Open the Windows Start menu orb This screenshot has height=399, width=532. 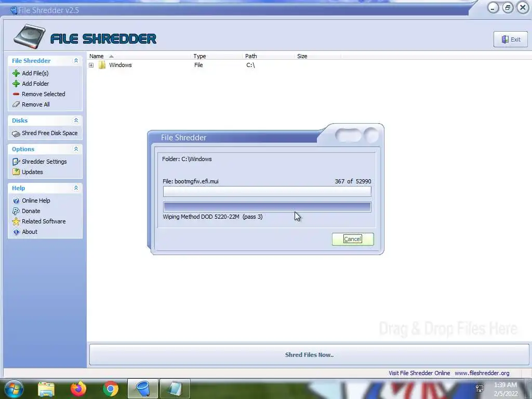pos(14,389)
